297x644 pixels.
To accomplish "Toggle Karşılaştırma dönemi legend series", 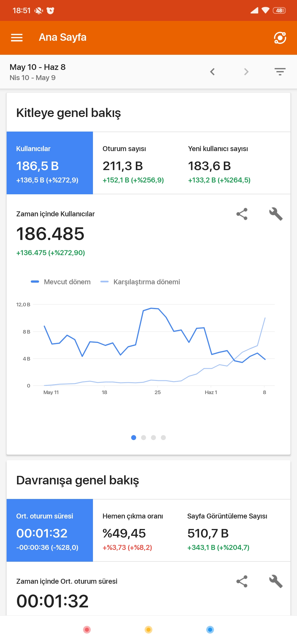I will (x=140, y=282).
